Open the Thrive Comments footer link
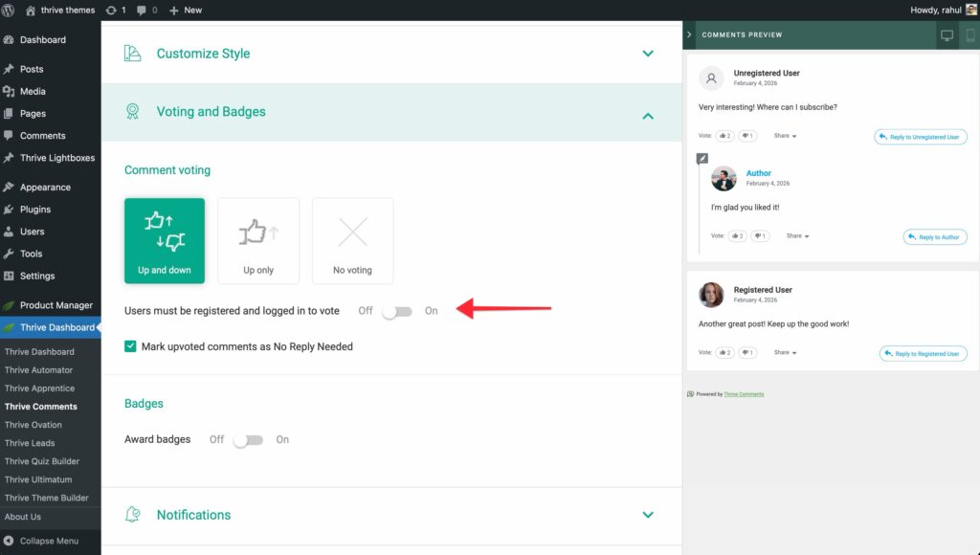The width and height of the screenshot is (980, 555). [744, 394]
